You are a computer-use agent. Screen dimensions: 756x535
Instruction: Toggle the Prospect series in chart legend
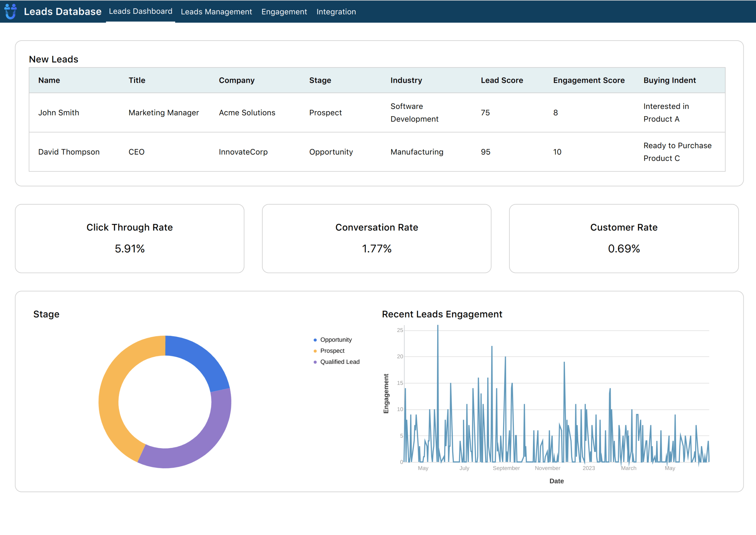332,351
